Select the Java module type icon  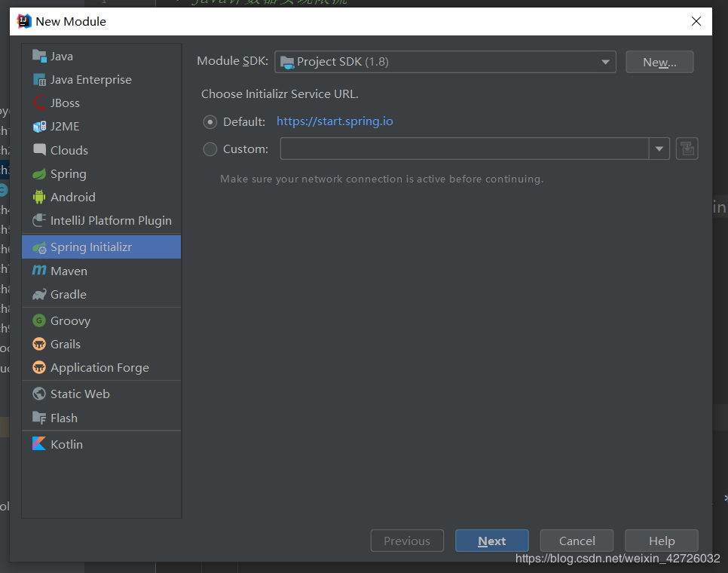[39, 57]
